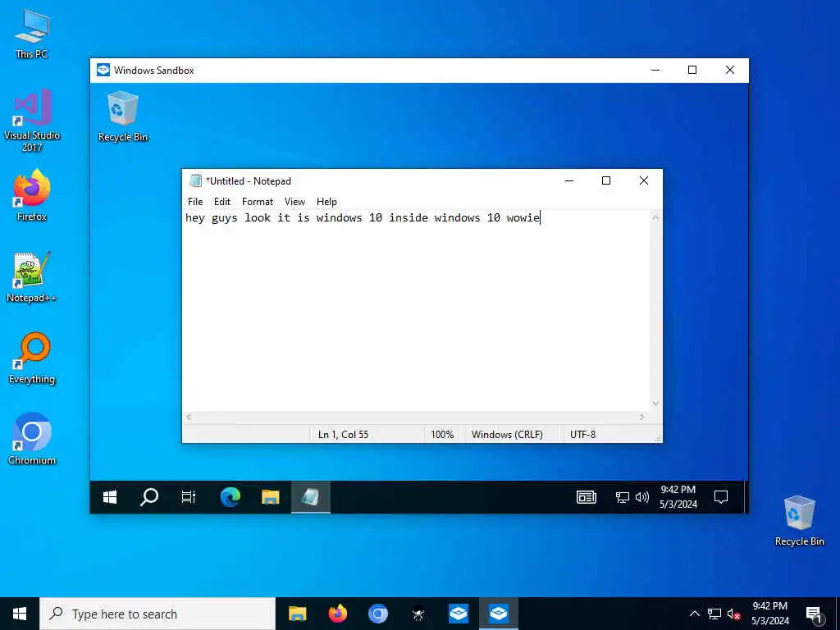This screenshot has width=840, height=630.
Task: Click Windows Sandbox title bar icon
Action: 103,71
